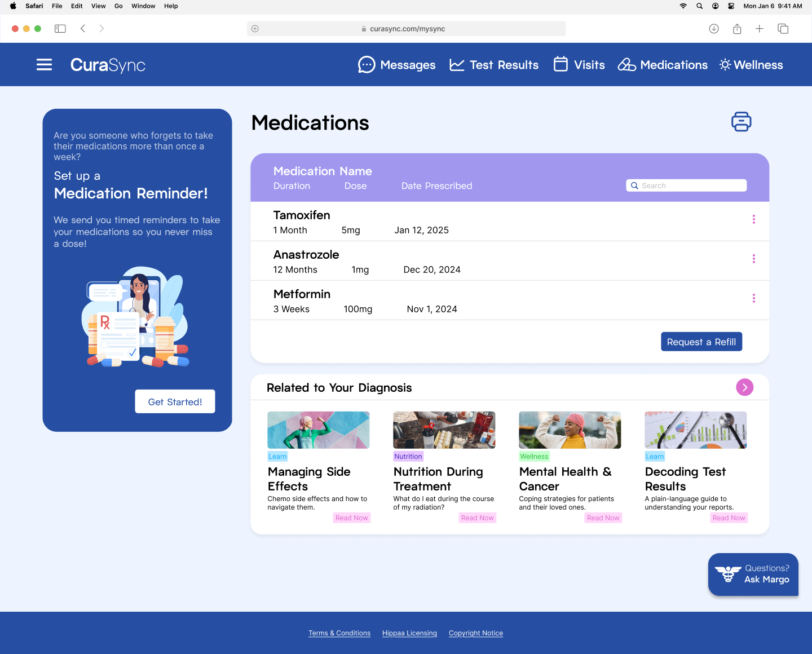812x654 pixels.
Task: Open Nutrition During Treatment thumbnail
Action: click(444, 430)
